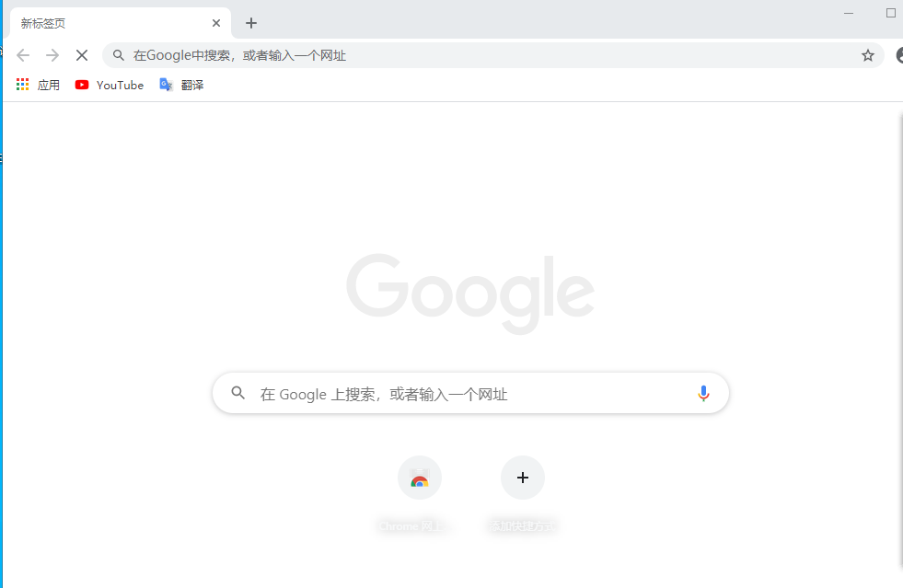Select the 新标签页 tab
The width and height of the screenshot is (903, 588).
click(x=121, y=23)
